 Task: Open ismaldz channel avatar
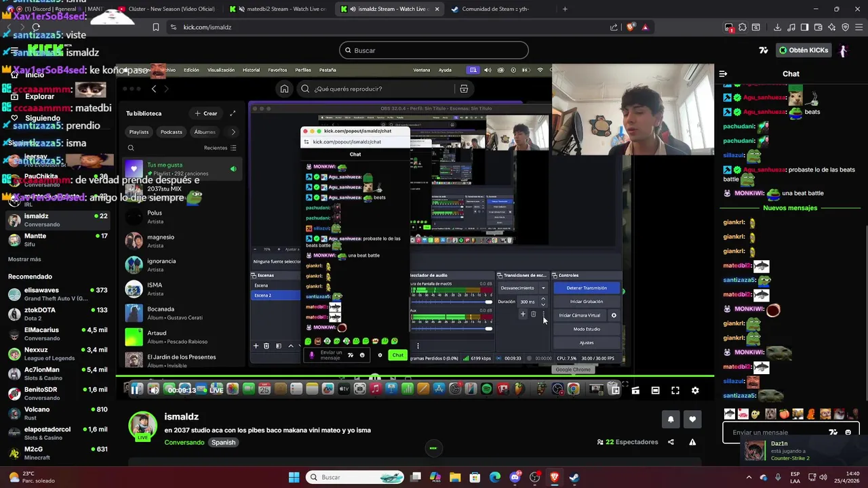(143, 426)
